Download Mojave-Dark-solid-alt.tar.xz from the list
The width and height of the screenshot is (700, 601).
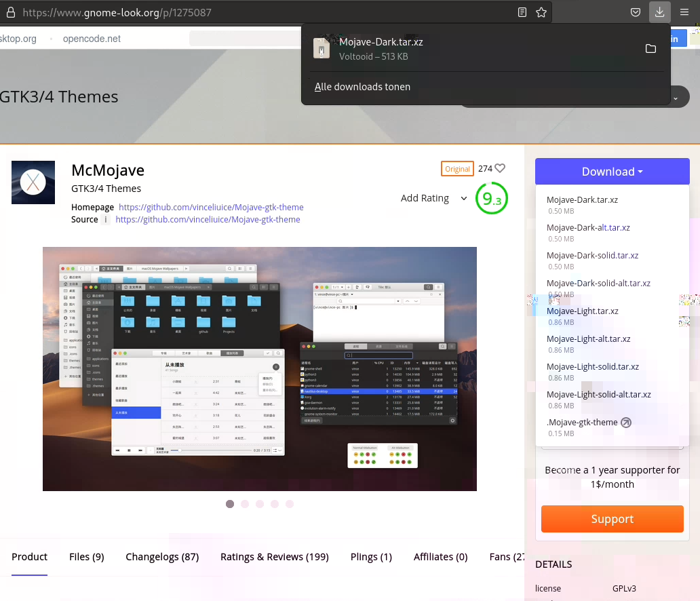coord(598,283)
